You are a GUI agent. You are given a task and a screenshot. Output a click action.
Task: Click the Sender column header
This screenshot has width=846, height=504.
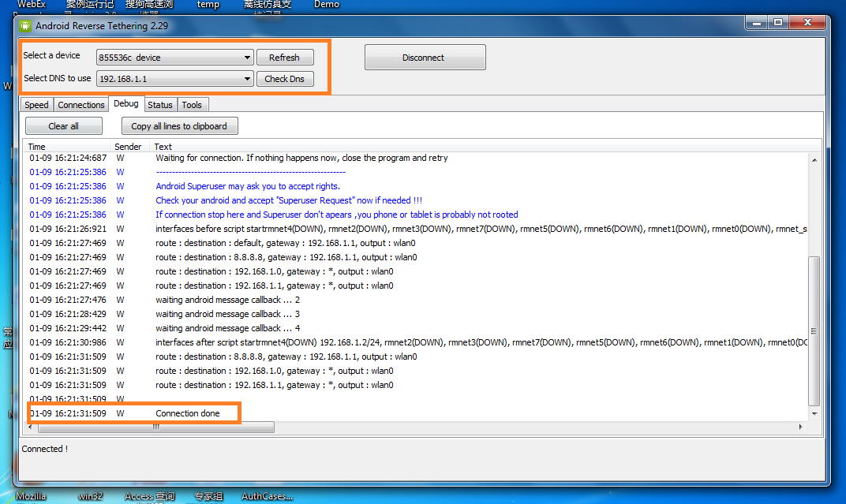[128, 147]
